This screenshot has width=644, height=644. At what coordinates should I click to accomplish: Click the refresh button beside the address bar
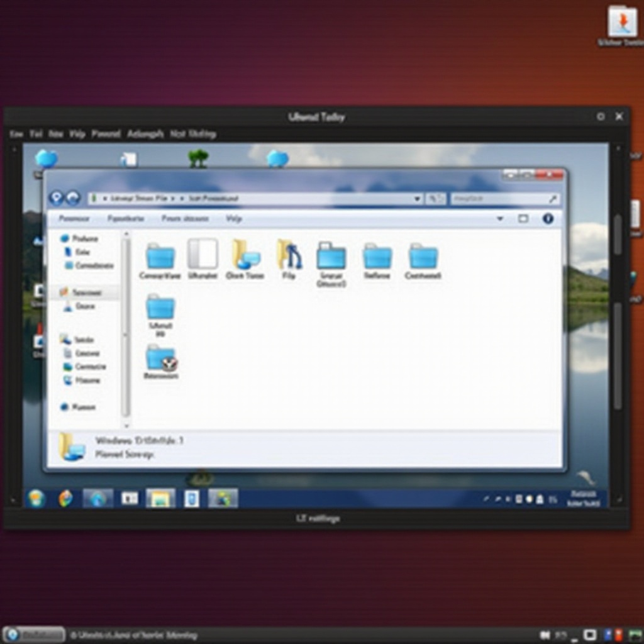(x=435, y=199)
